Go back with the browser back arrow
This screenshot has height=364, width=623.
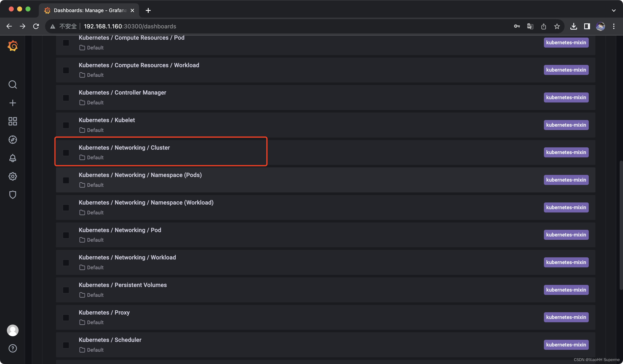click(x=9, y=26)
